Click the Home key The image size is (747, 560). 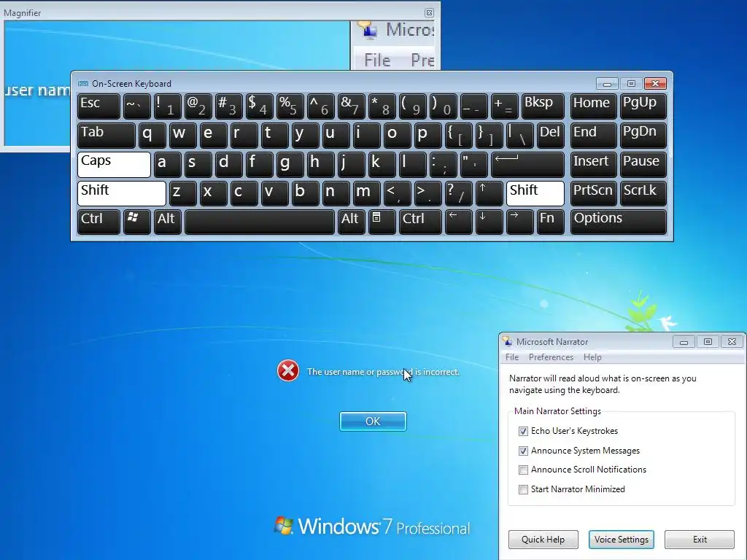point(593,106)
